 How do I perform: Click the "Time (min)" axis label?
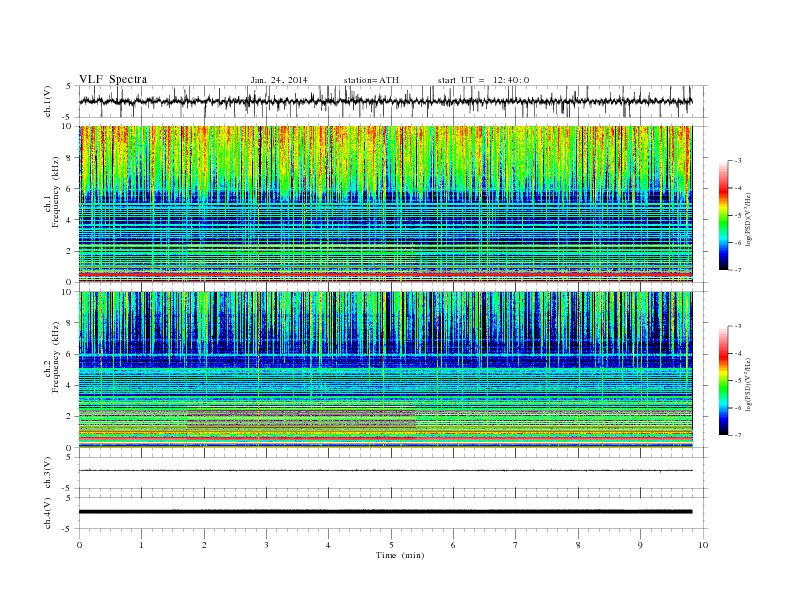pyautogui.click(x=400, y=555)
